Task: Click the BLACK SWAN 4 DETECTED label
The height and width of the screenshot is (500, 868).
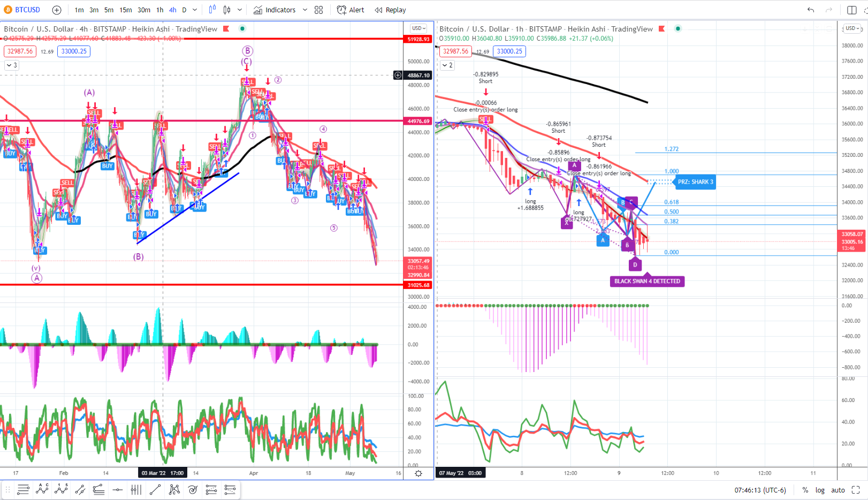Action: coord(647,281)
